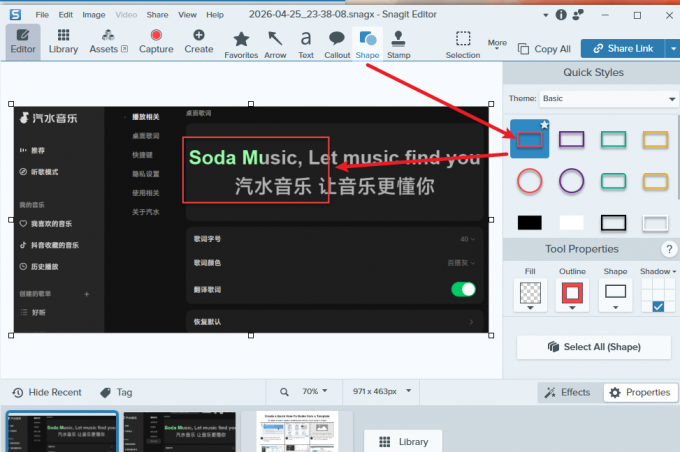Choose the solid white rectangle style
The height and width of the screenshot is (452, 680).
point(572,223)
